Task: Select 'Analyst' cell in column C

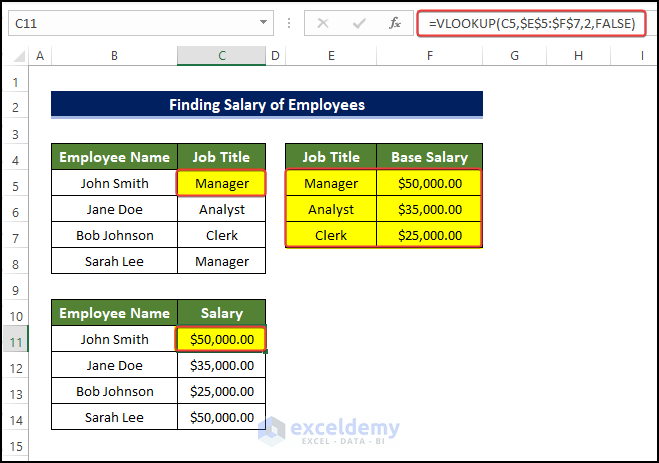Action: pyautogui.click(x=221, y=209)
